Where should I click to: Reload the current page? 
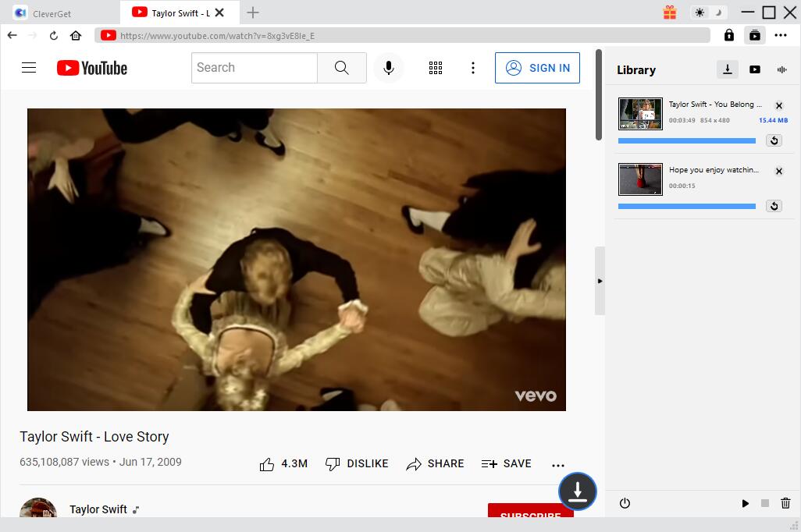pyautogui.click(x=54, y=35)
